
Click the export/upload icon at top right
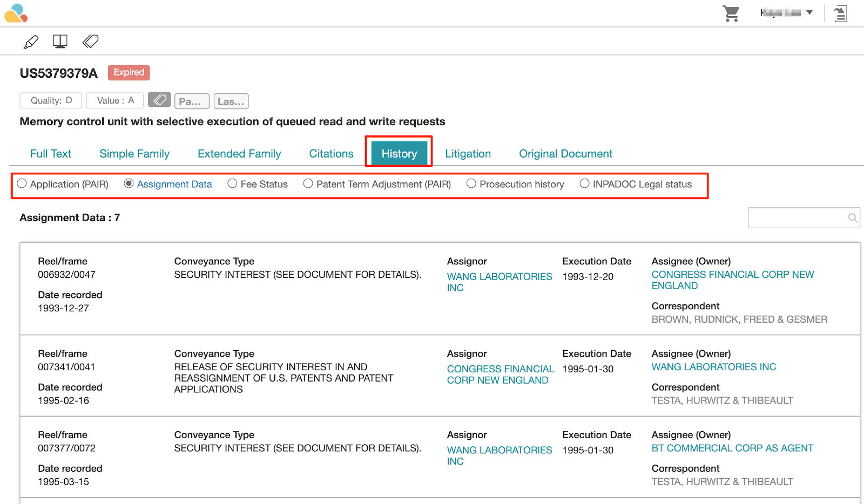[840, 13]
